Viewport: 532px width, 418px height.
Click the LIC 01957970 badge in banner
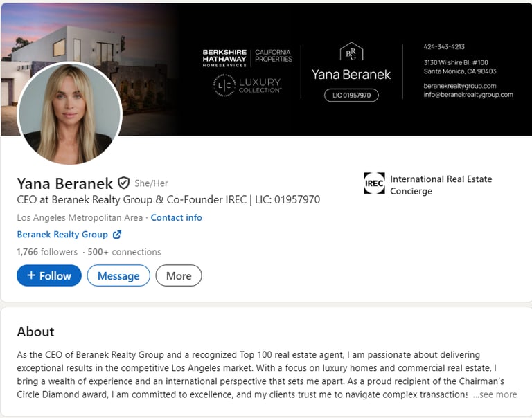click(351, 96)
